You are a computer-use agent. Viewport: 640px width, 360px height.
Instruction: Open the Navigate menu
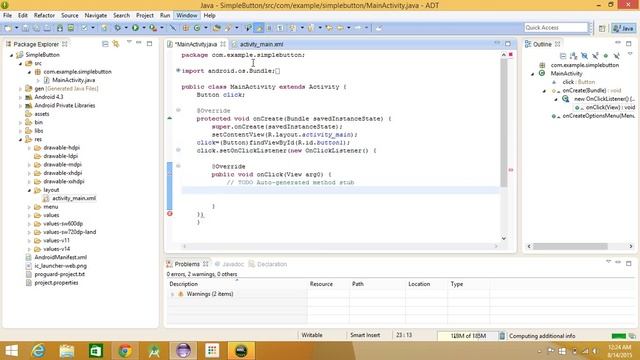click(96, 15)
